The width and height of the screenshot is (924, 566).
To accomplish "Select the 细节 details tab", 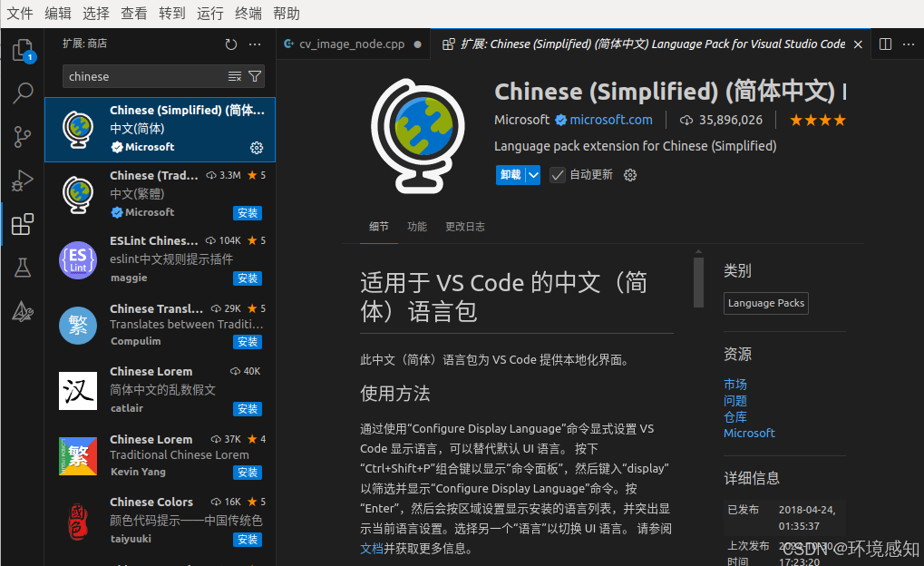I will [379, 227].
